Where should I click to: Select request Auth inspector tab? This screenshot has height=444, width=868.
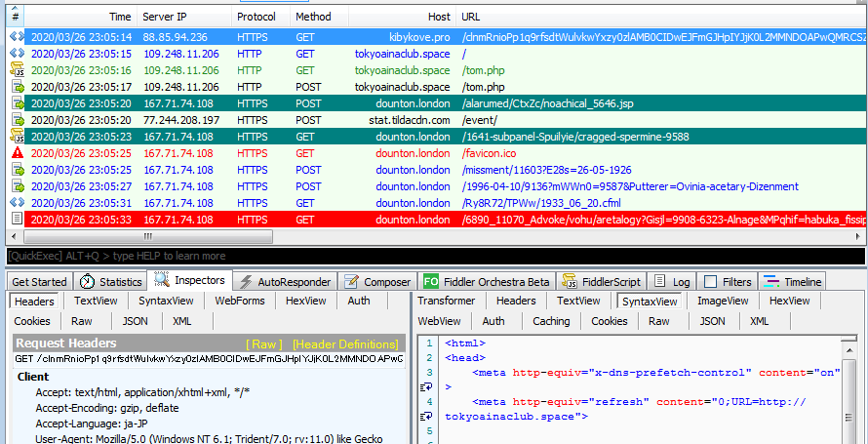[359, 301]
